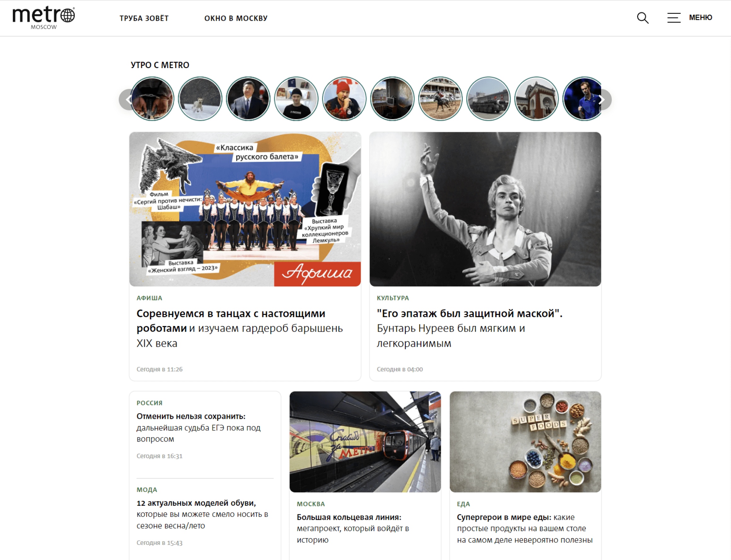This screenshot has width=731, height=560.
Task: Open the 12 shoe models fashion article
Action: (202, 514)
